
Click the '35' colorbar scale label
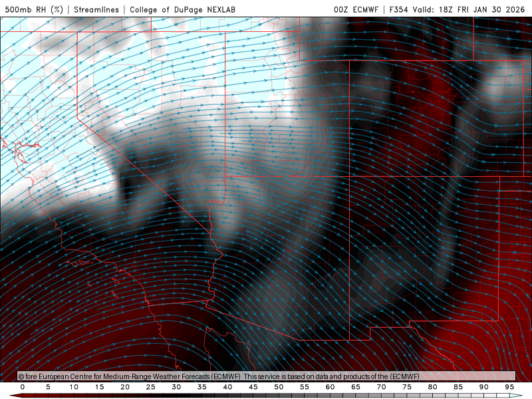point(202,387)
